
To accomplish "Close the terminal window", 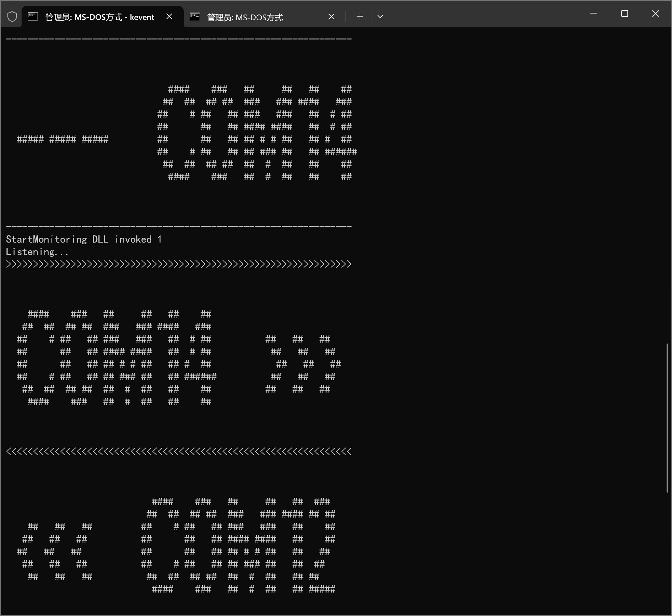I will point(655,14).
